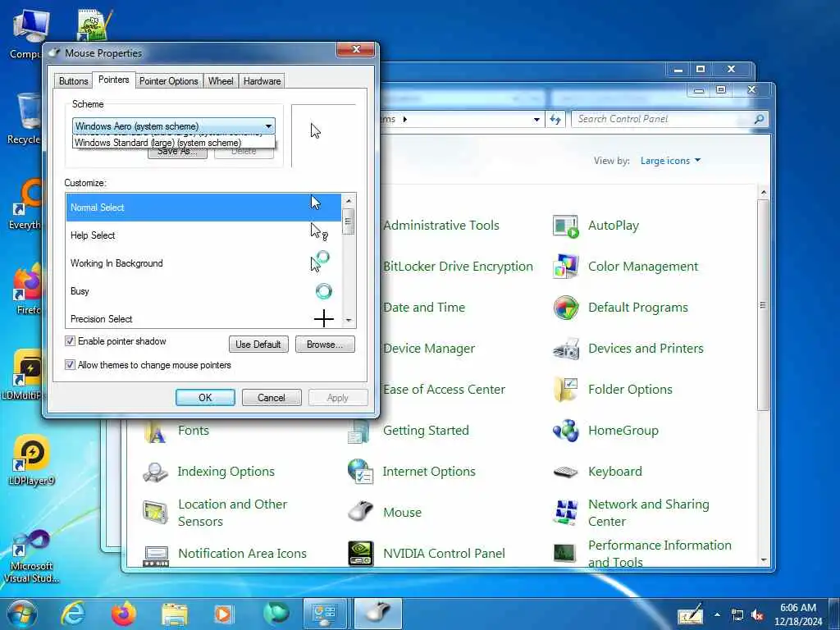Click the address bar breadcrumb arrow
The width and height of the screenshot is (840, 630).
pos(404,120)
